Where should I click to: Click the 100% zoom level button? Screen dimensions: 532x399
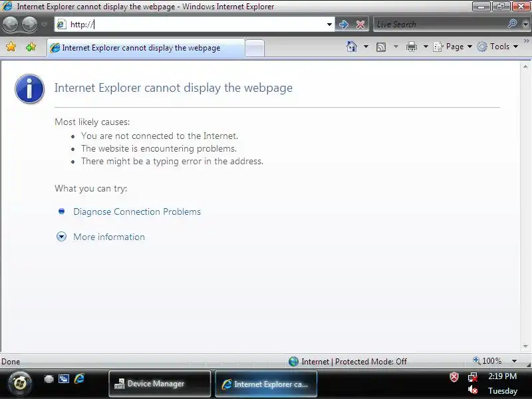pos(488,361)
